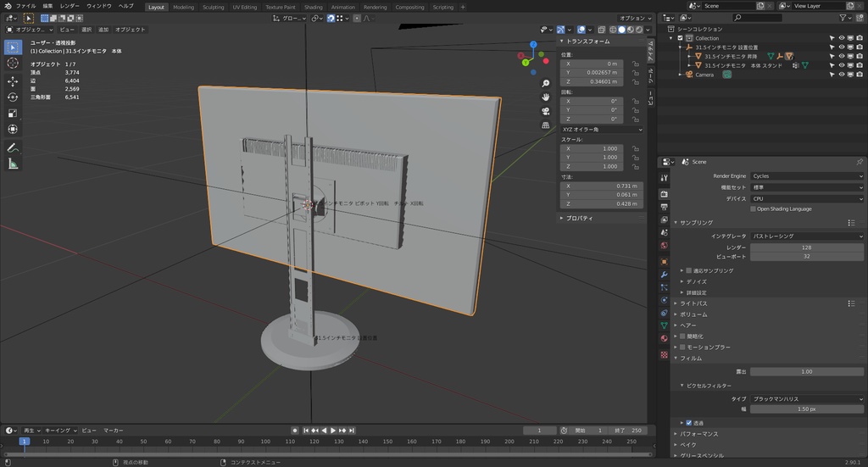This screenshot has width=868, height=467.
Task: Click the camera view icon in the viewport
Action: pyautogui.click(x=546, y=110)
